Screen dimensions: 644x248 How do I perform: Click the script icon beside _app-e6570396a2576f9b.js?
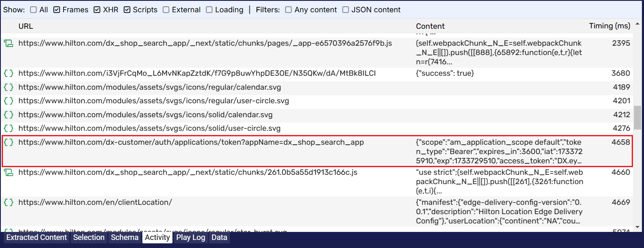[8, 43]
